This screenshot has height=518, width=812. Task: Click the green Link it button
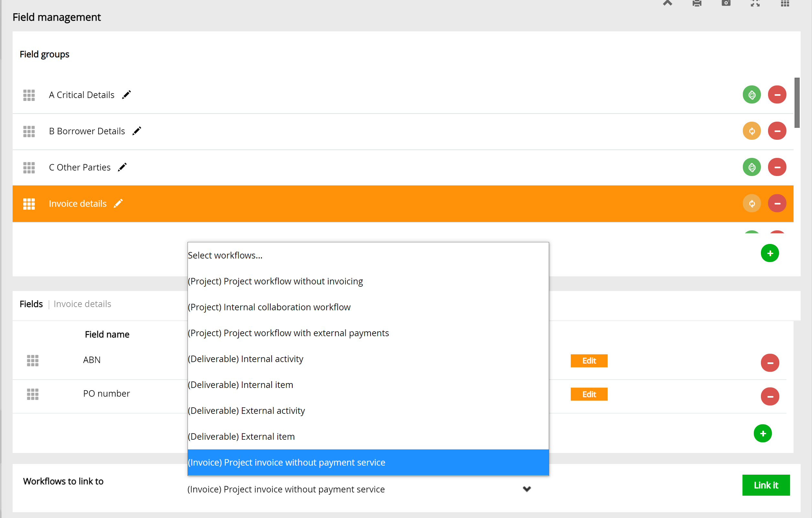766,485
